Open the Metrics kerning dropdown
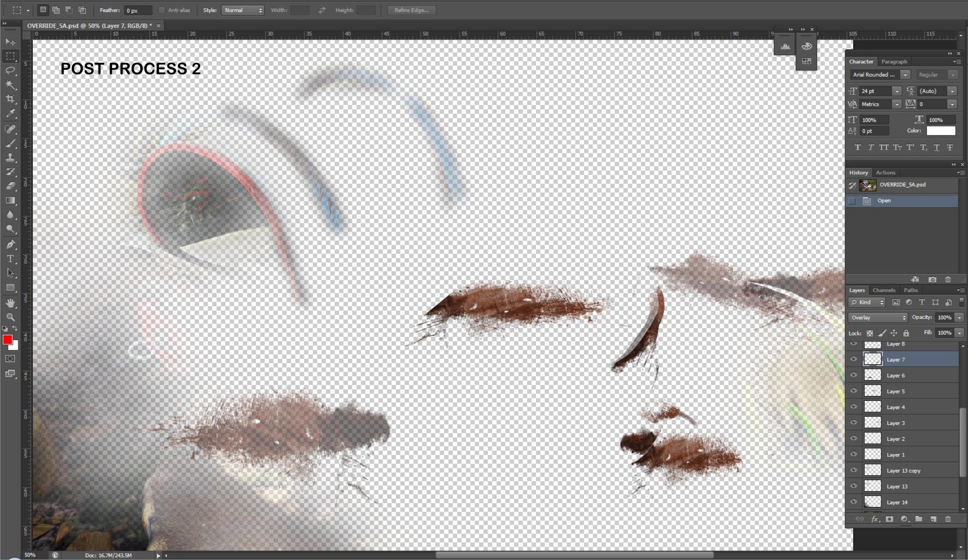This screenshot has height=560, width=968. (x=897, y=104)
